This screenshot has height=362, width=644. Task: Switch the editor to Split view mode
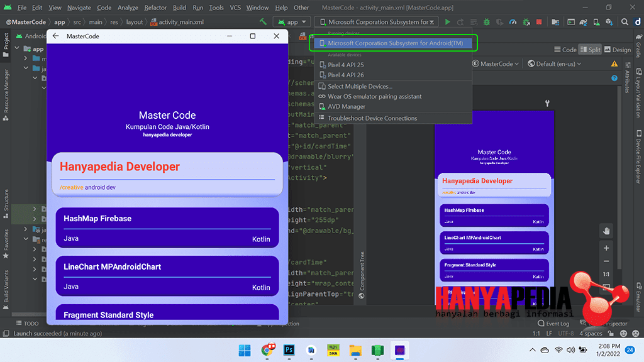click(590, 49)
